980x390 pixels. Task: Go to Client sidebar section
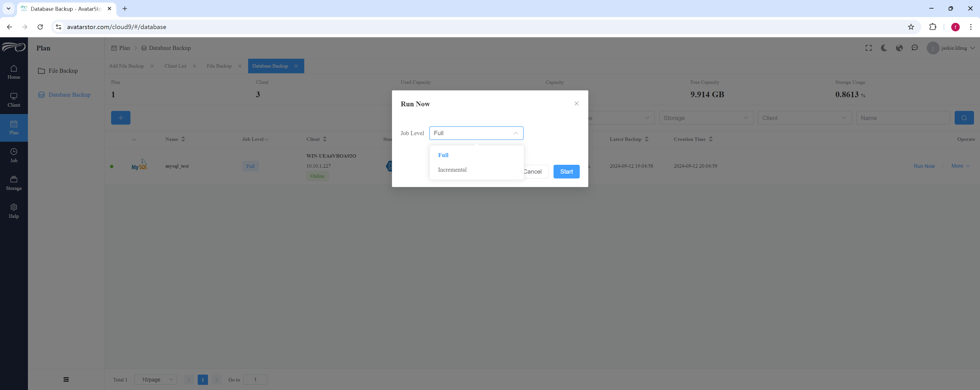pyautogui.click(x=14, y=100)
